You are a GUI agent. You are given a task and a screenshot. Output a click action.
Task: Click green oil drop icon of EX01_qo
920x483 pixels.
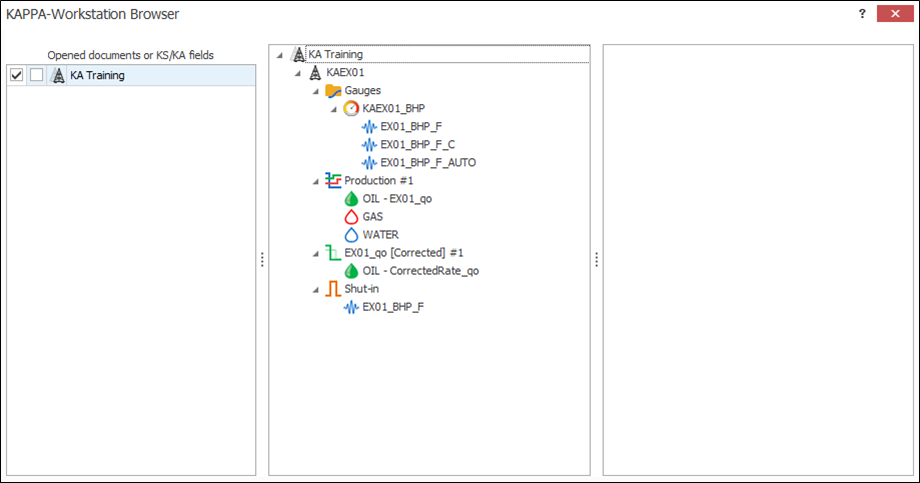[351, 198]
